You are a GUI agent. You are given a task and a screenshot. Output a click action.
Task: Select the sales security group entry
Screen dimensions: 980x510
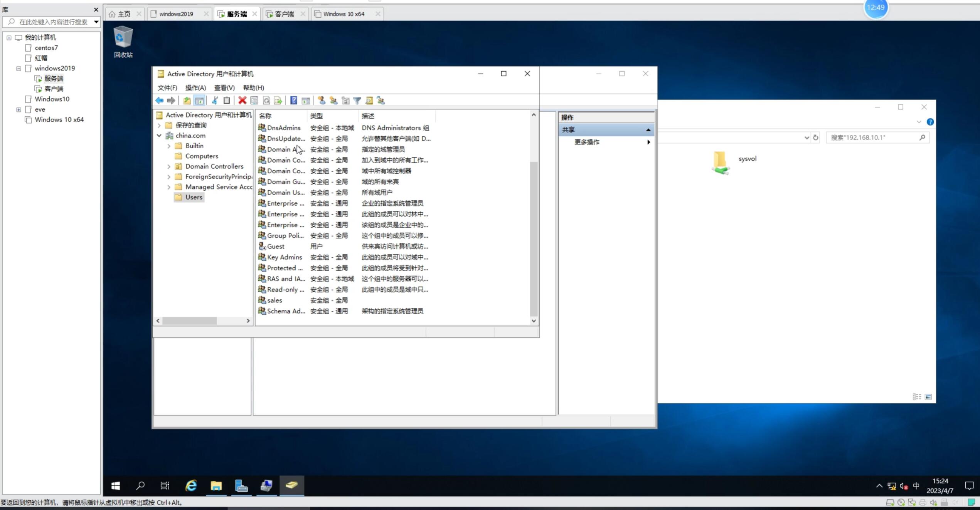coord(274,300)
